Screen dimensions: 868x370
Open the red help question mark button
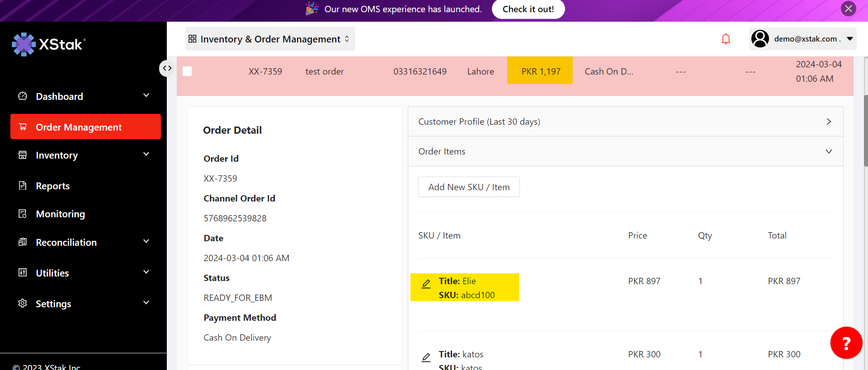[846, 343]
